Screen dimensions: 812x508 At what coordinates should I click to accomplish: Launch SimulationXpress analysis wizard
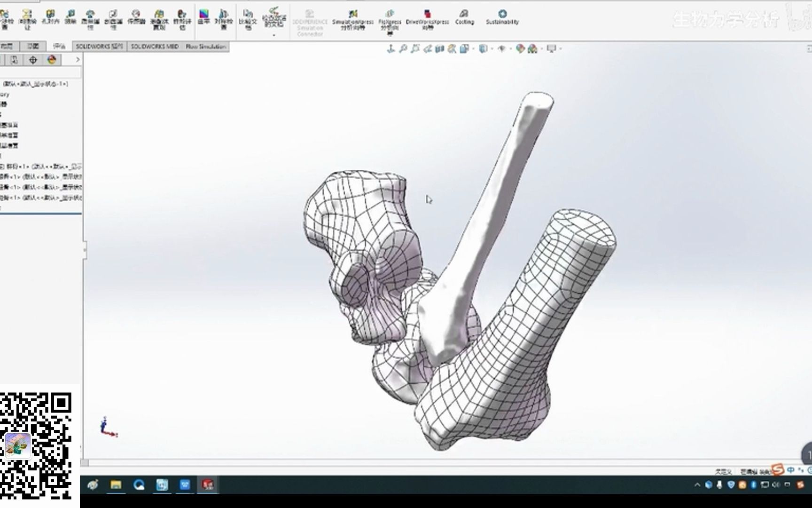pos(352,20)
